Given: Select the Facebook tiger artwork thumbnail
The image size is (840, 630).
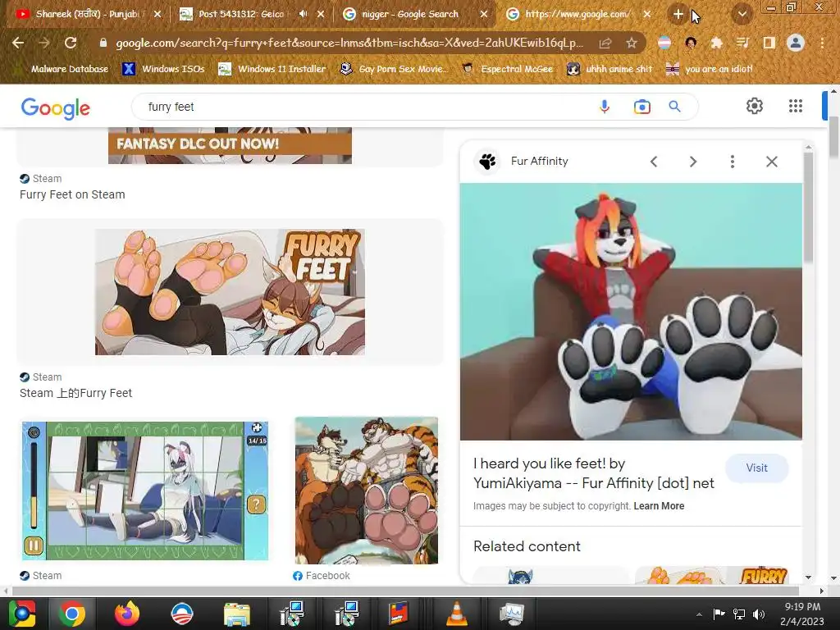Looking at the screenshot, I should point(367,491).
